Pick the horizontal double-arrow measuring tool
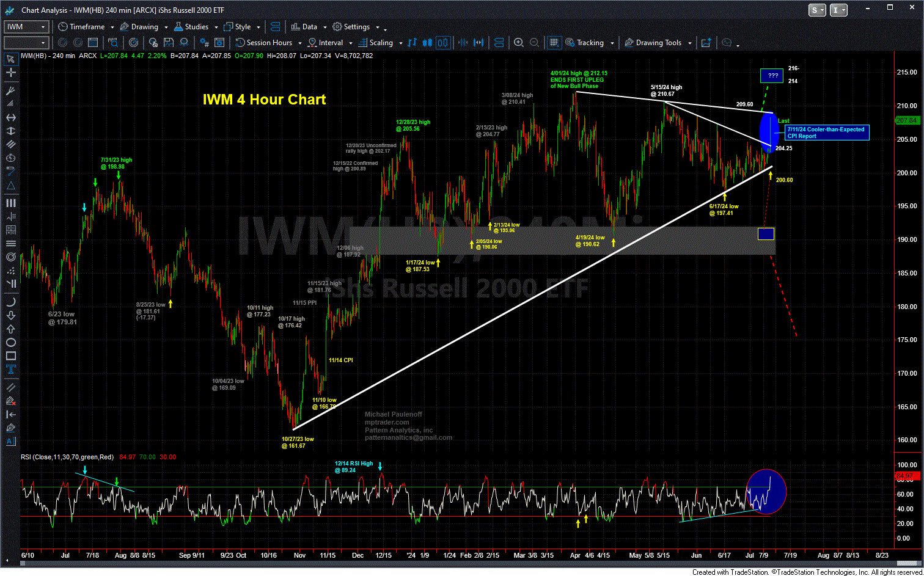This screenshot has width=924, height=576. tap(10, 117)
